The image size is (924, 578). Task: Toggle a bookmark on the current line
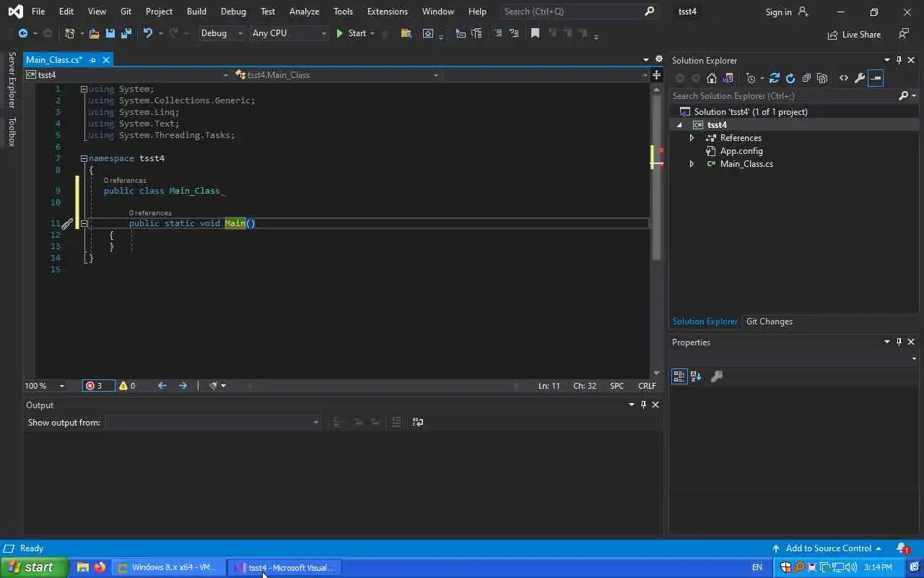(x=535, y=33)
